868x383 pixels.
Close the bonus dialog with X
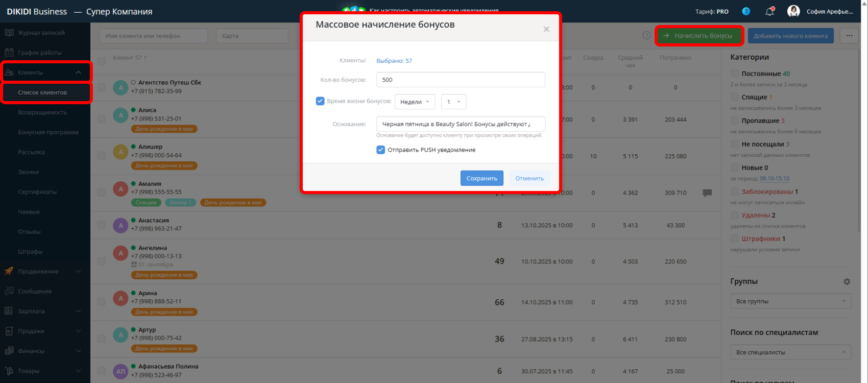click(546, 29)
